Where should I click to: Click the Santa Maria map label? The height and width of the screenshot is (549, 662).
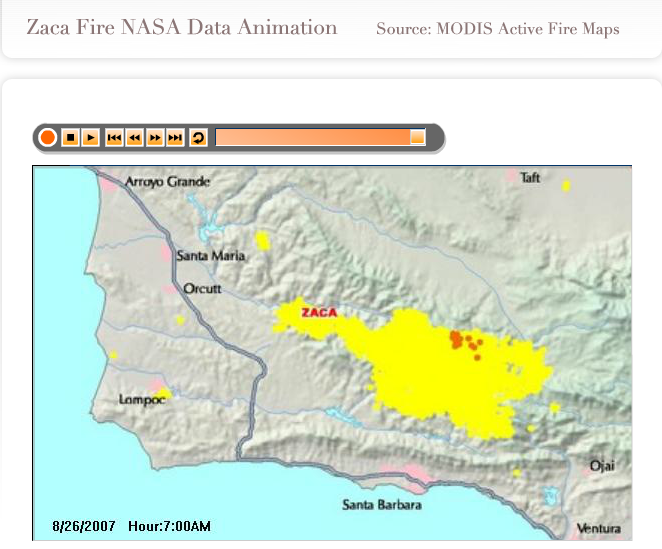click(x=210, y=256)
